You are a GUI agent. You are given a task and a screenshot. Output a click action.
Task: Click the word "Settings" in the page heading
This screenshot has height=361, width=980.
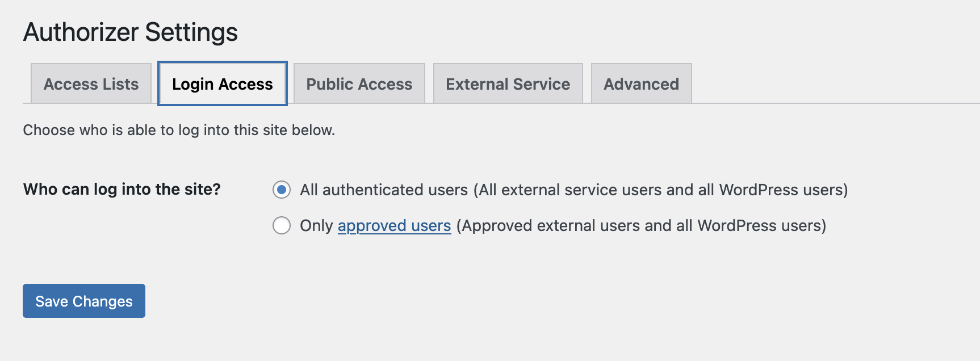(x=191, y=32)
